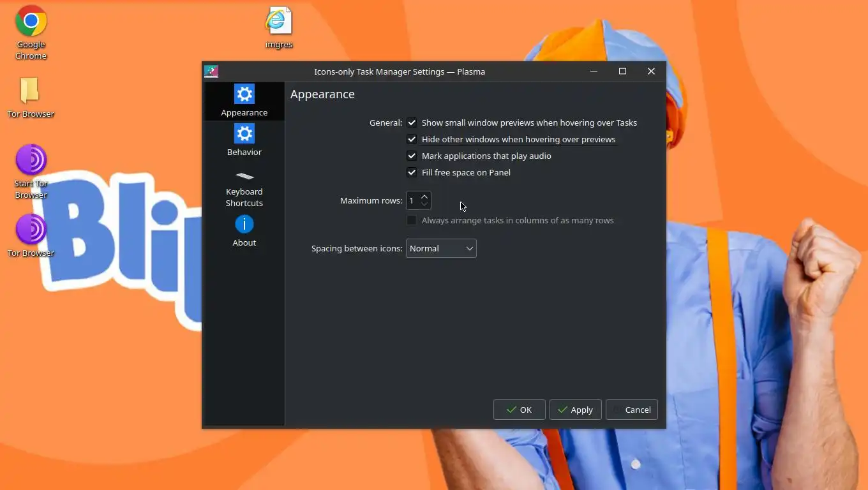Toggle Fill free space on Panel

pyautogui.click(x=412, y=172)
